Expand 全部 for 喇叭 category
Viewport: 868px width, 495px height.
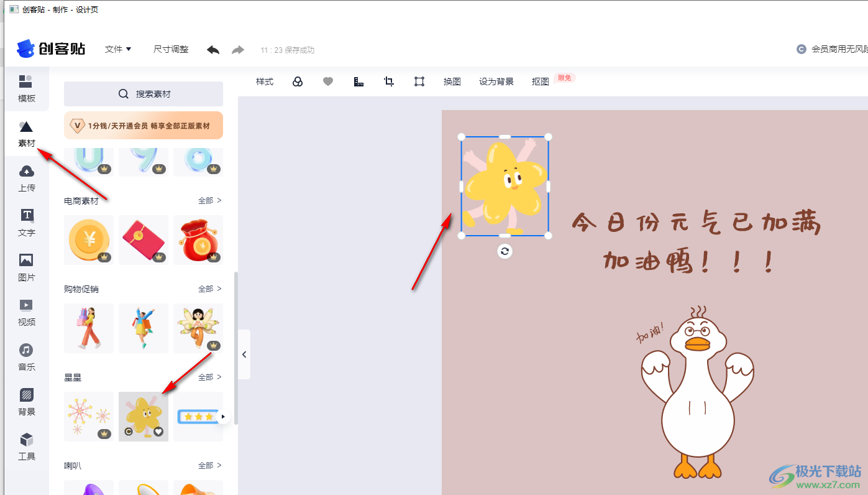click(x=210, y=466)
